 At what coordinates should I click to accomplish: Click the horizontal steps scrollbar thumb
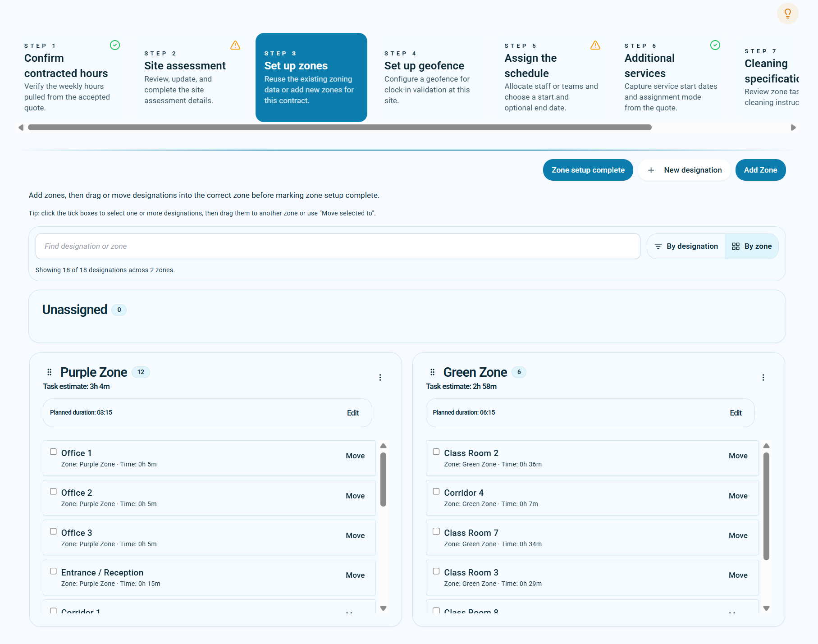pos(340,128)
